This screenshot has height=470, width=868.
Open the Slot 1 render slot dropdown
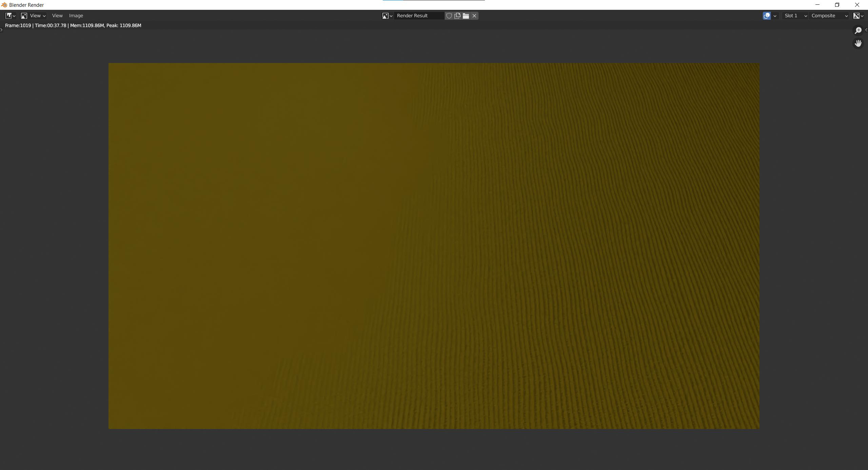795,16
